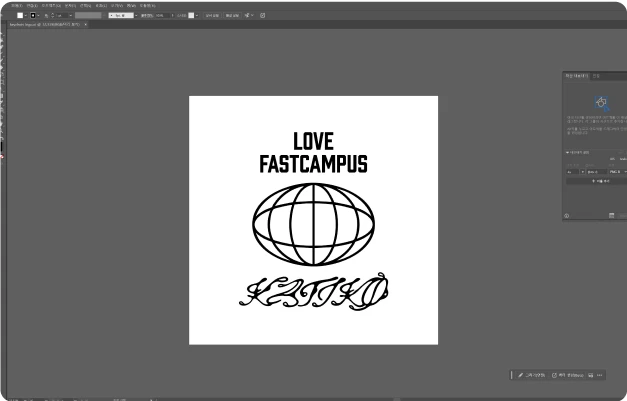
Task: Collapse the Export Settings disclosure triangle
Action: pyautogui.click(x=567, y=153)
